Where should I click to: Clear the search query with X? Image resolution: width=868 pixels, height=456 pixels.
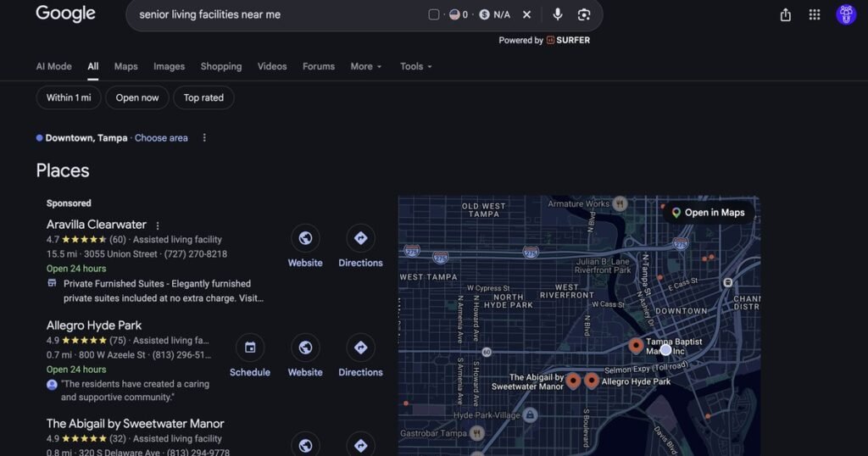pyautogui.click(x=526, y=15)
